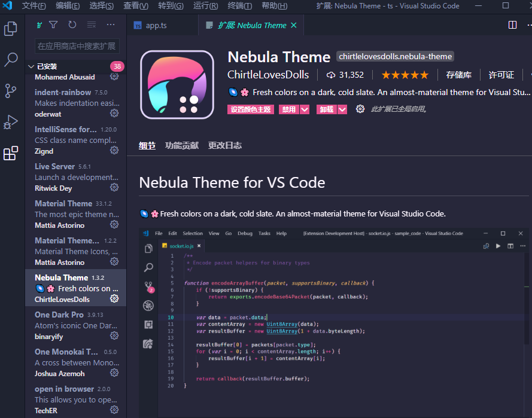Select open in browser extension item

pyautogui.click(x=75, y=399)
